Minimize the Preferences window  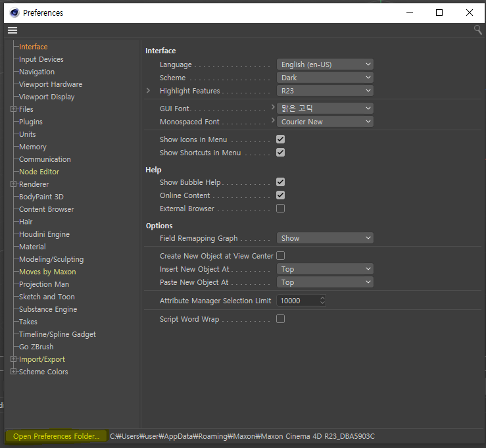tap(410, 12)
